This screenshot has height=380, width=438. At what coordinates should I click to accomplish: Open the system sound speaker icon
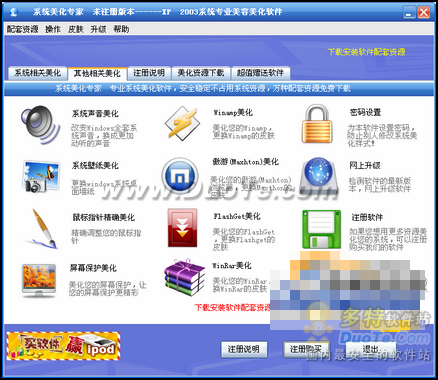pyautogui.click(x=41, y=125)
